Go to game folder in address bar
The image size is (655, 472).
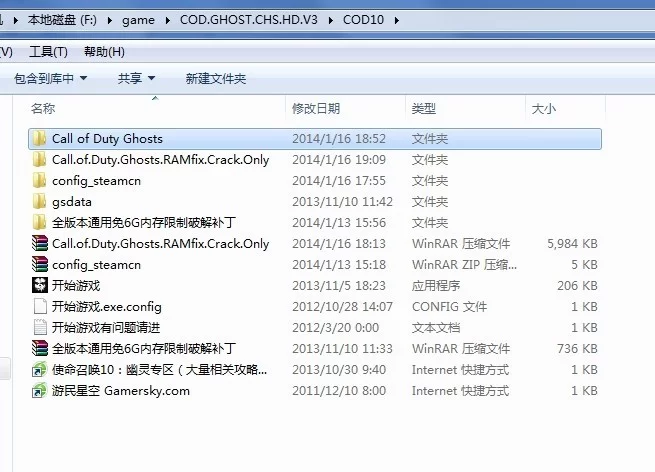138,20
